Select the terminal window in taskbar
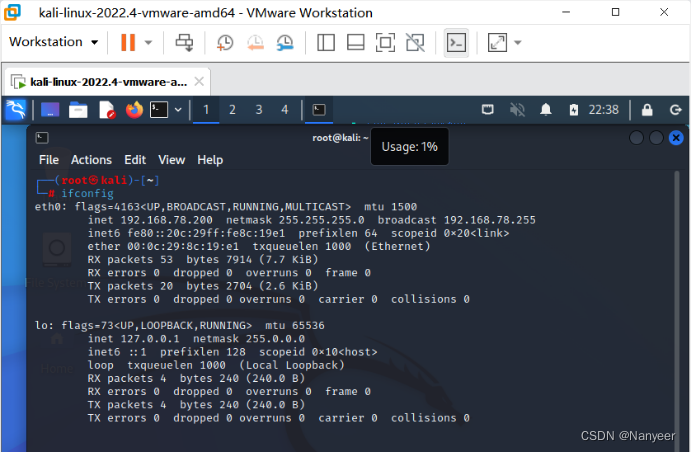692x453 pixels. [319, 109]
